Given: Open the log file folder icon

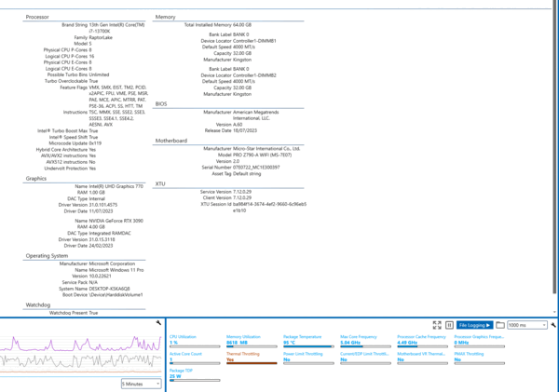Looking at the screenshot, I should pos(500,325).
